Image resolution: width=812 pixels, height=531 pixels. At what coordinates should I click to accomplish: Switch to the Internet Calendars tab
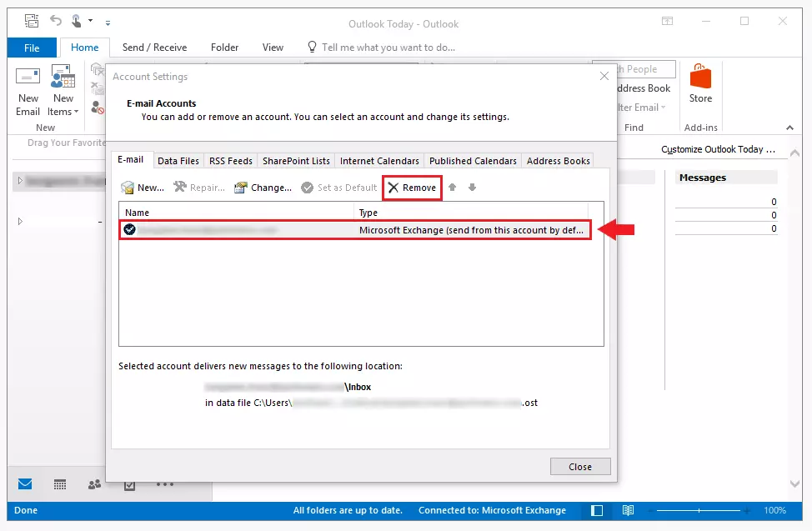point(379,161)
